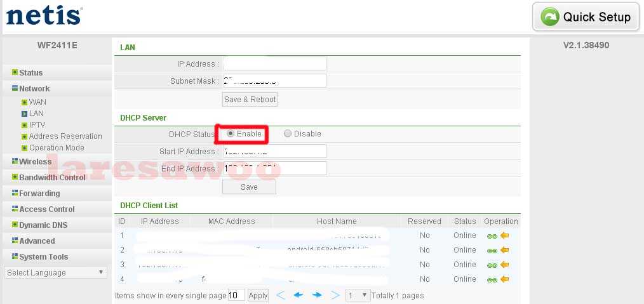Expand the System Tools section
The image size is (644, 304).
(x=43, y=257)
